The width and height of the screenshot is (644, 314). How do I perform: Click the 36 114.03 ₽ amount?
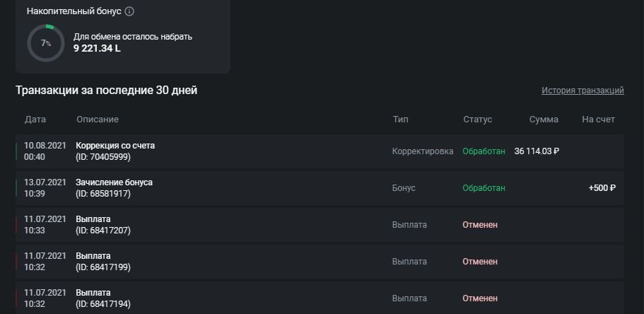(537, 151)
